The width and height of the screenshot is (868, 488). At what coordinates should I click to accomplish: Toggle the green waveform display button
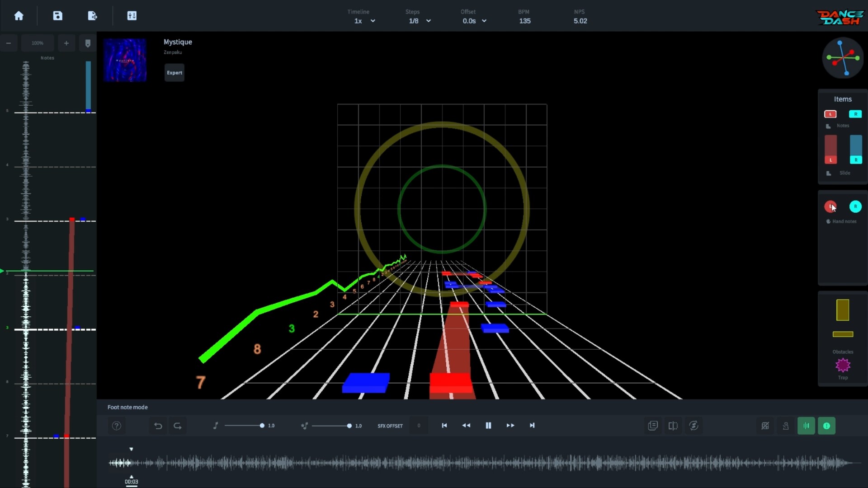(807, 426)
